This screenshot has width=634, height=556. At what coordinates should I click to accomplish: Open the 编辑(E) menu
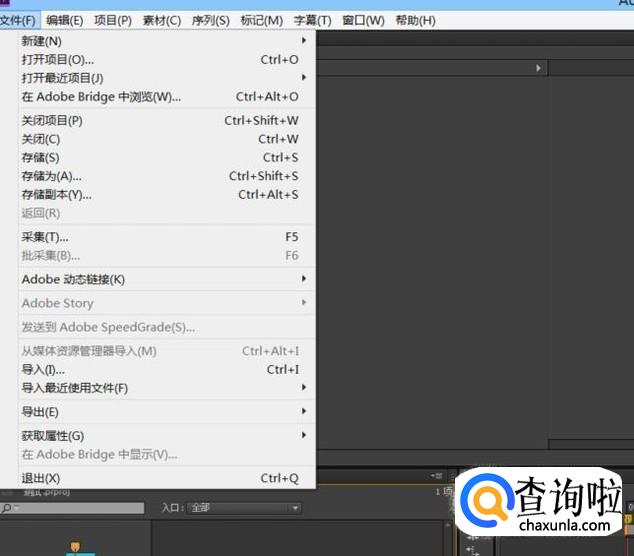[65, 21]
